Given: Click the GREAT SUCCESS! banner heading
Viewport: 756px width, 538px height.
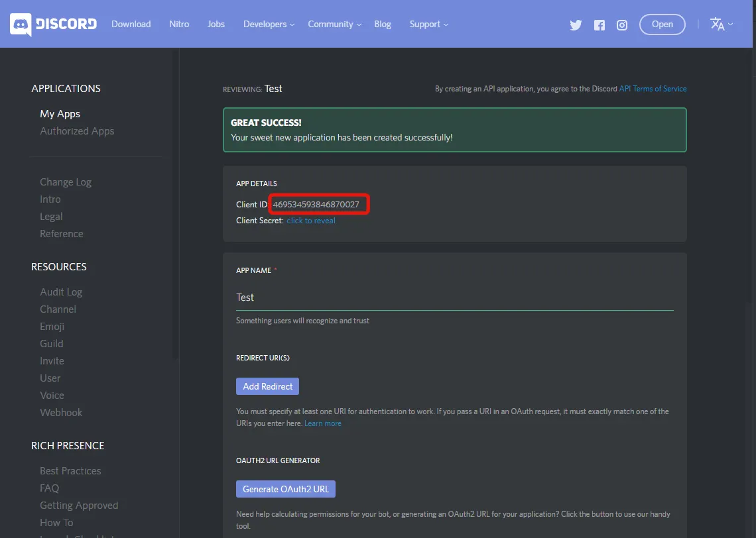Looking at the screenshot, I should 266,123.
